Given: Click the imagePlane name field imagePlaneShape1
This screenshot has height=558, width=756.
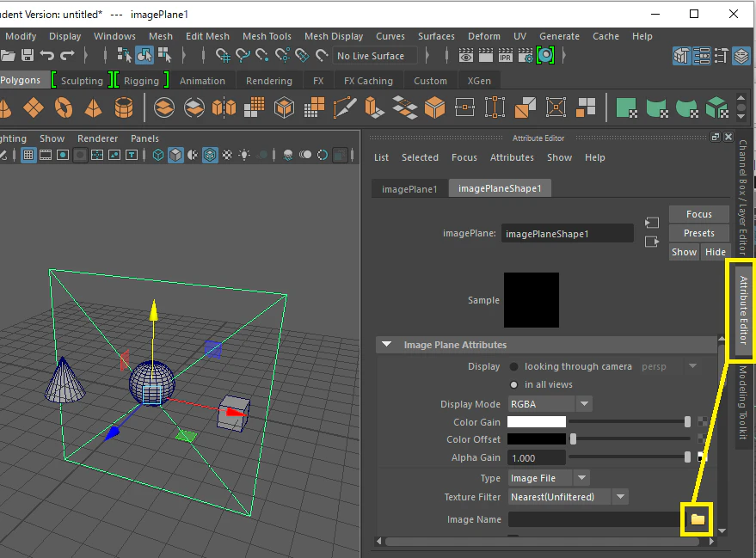Looking at the screenshot, I should [568, 234].
